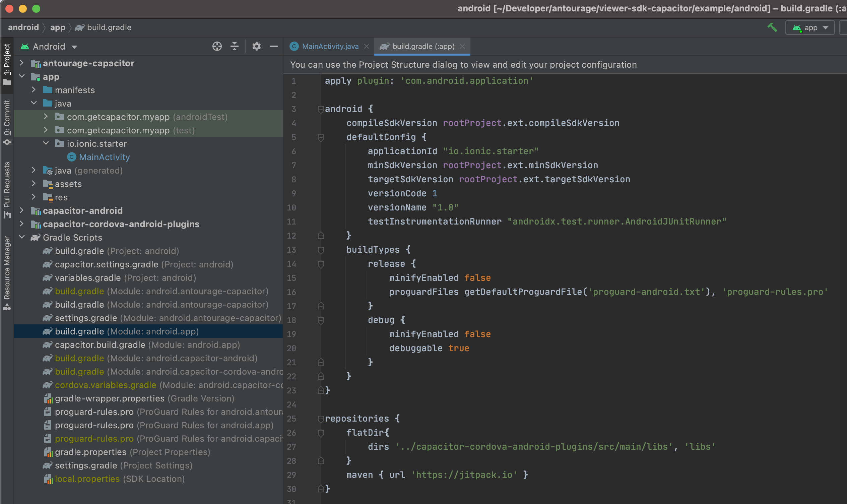
Task: Click the Commit tool window icon
Action: coord(7,142)
